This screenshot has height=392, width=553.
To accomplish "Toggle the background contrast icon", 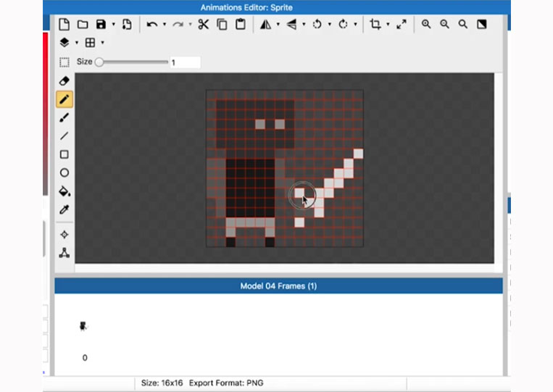I will pyautogui.click(x=482, y=25).
